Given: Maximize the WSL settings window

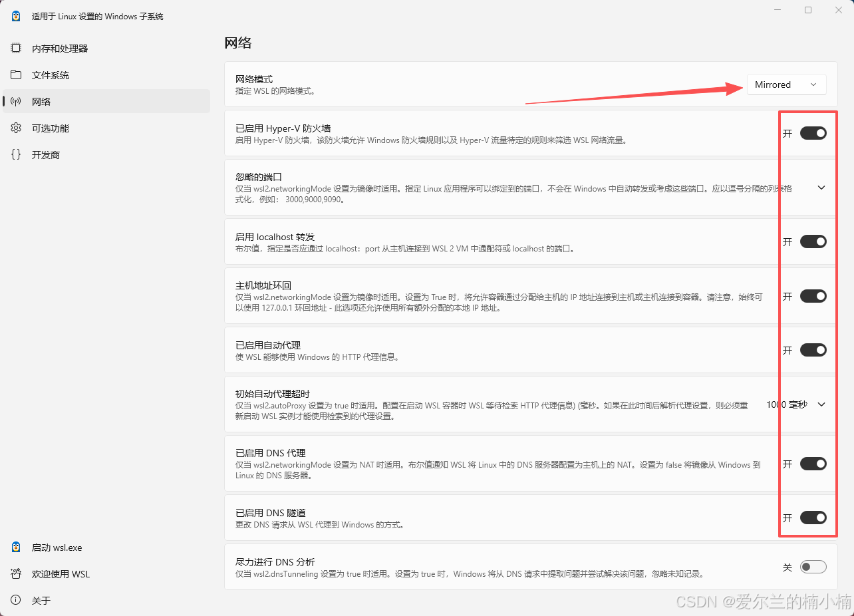Looking at the screenshot, I should (x=808, y=10).
